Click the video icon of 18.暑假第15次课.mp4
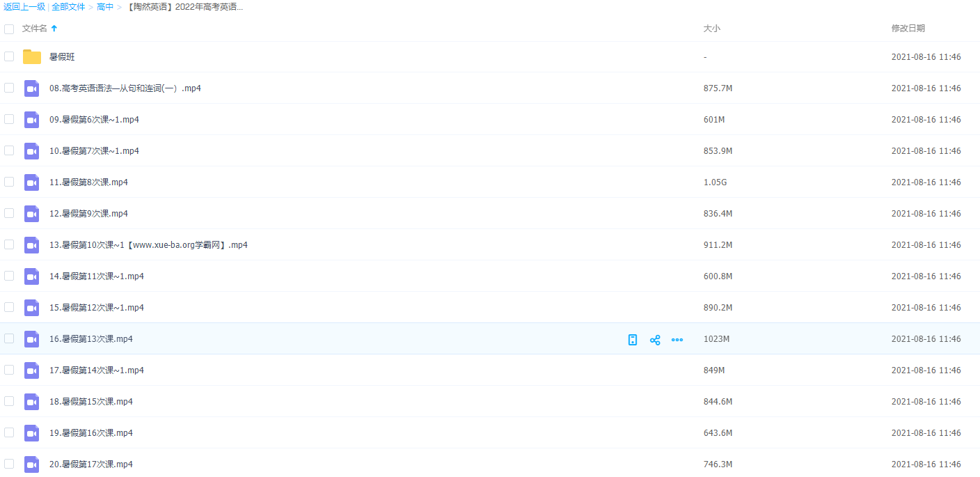Viewport: 980px width, 477px height. click(x=32, y=402)
